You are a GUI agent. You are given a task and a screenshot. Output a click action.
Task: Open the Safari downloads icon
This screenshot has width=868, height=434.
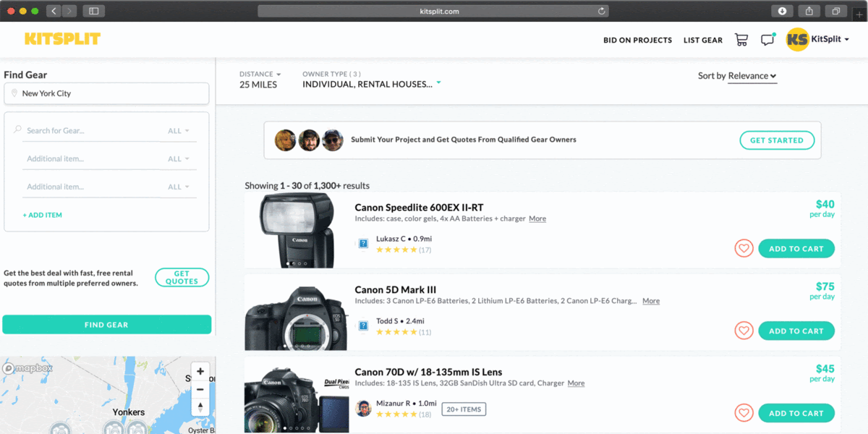782,11
